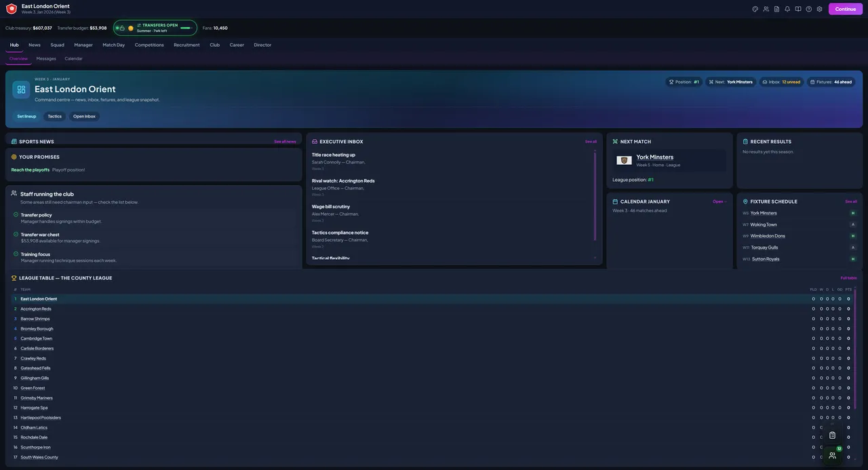Screen dimensions: 868x470
Task: Click the Your Promises target icon
Action: 14,157
